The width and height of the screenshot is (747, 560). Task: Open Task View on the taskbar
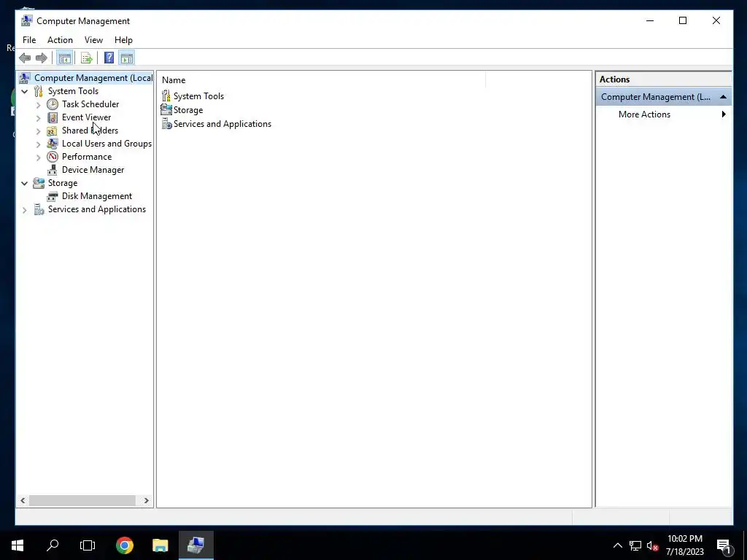[88, 545]
